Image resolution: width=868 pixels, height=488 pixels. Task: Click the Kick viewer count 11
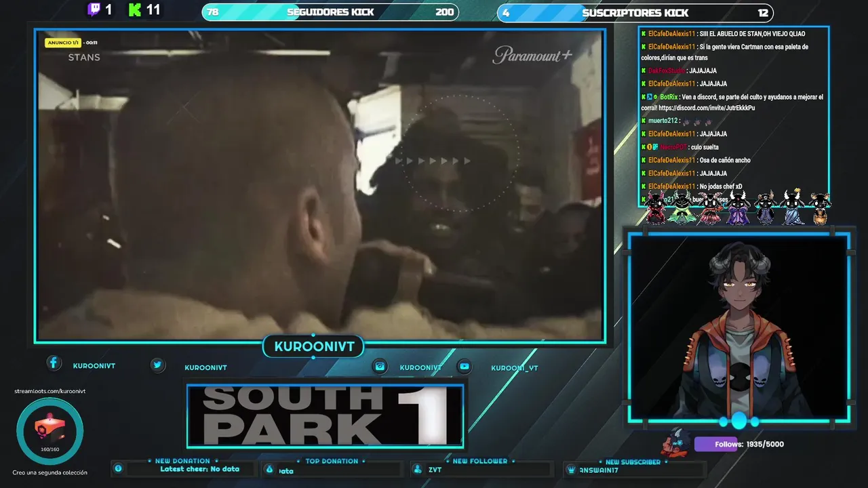coord(153,10)
